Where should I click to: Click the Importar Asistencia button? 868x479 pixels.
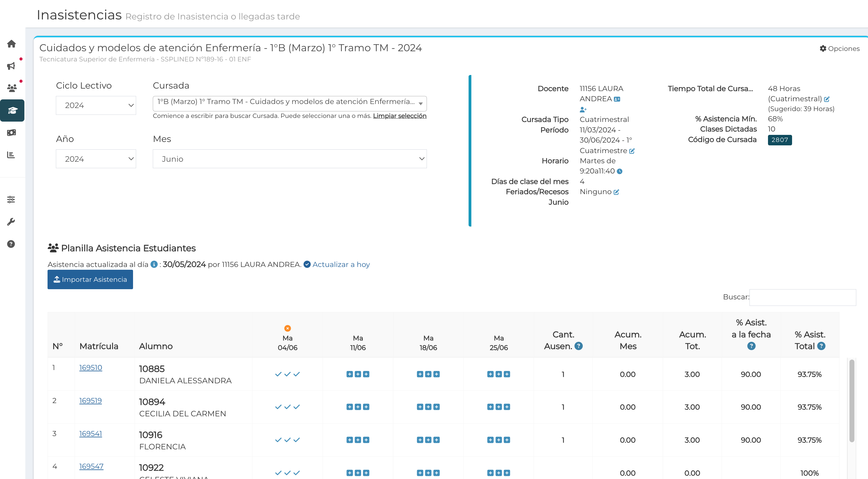click(90, 280)
